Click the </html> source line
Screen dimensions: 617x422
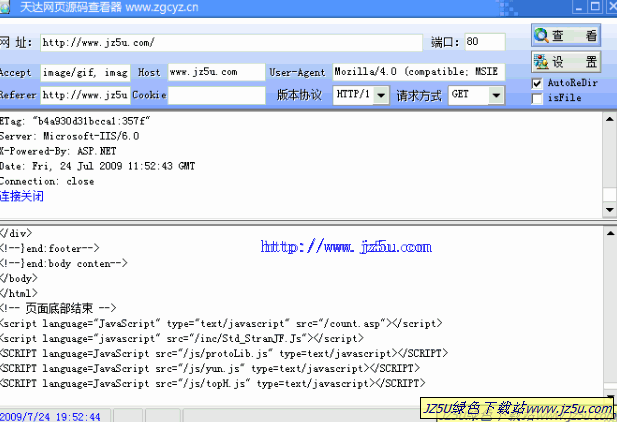[19, 293]
